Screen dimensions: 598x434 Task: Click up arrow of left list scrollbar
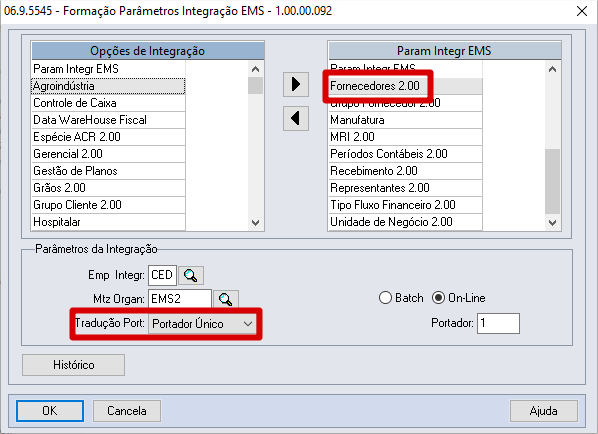(x=256, y=69)
